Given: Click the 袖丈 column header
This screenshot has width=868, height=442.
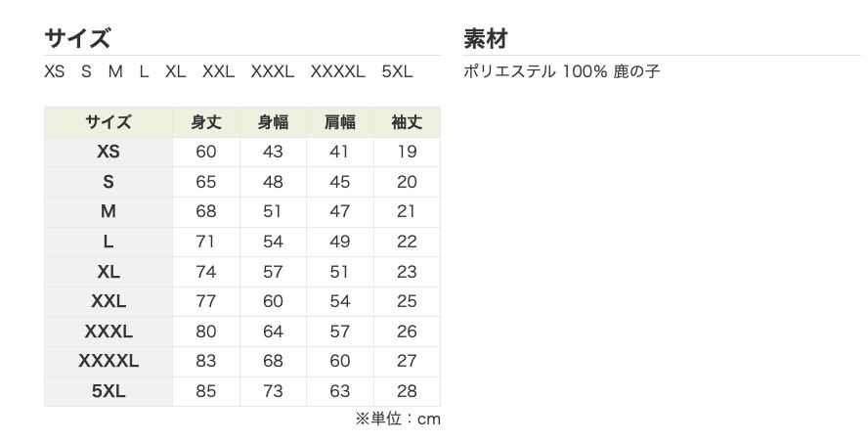Looking at the screenshot, I should coord(407,122).
